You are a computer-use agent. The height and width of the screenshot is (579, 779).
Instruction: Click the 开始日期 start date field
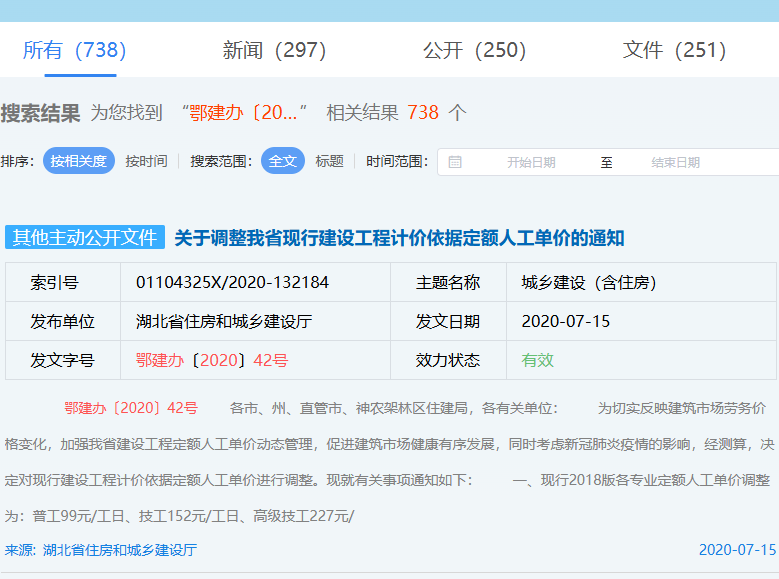click(x=530, y=162)
